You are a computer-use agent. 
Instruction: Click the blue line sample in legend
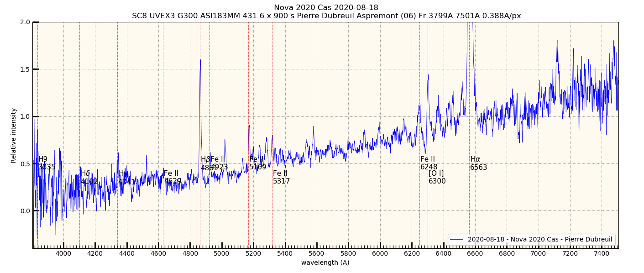coord(457,239)
